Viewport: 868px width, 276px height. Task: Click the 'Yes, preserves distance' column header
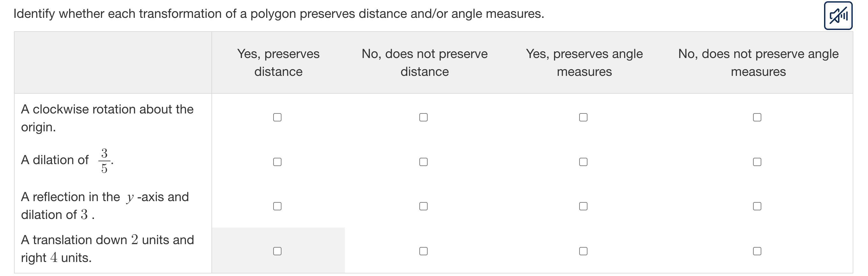point(278,63)
